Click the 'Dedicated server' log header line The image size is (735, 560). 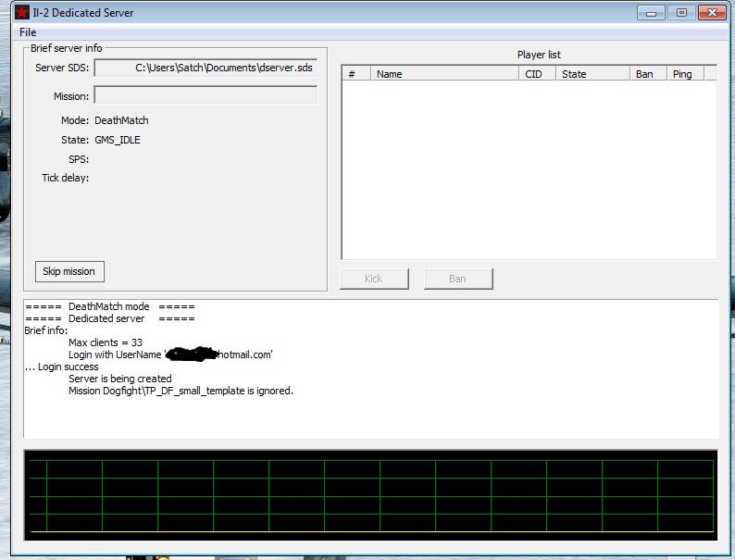tap(109, 318)
